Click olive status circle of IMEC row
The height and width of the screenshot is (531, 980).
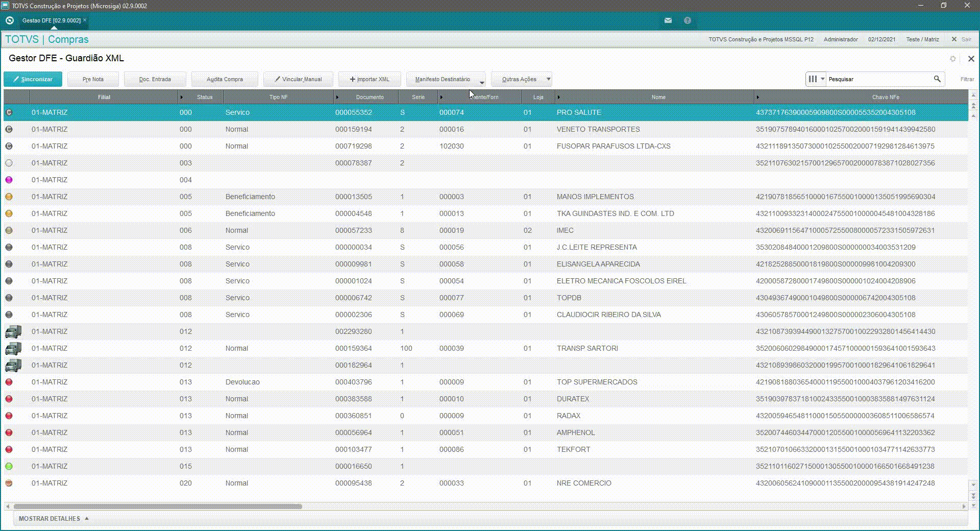[x=9, y=230]
